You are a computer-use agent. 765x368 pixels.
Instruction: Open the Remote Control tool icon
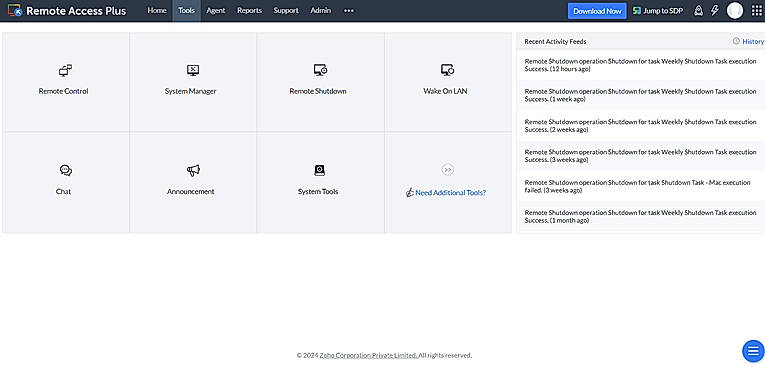click(x=65, y=70)
